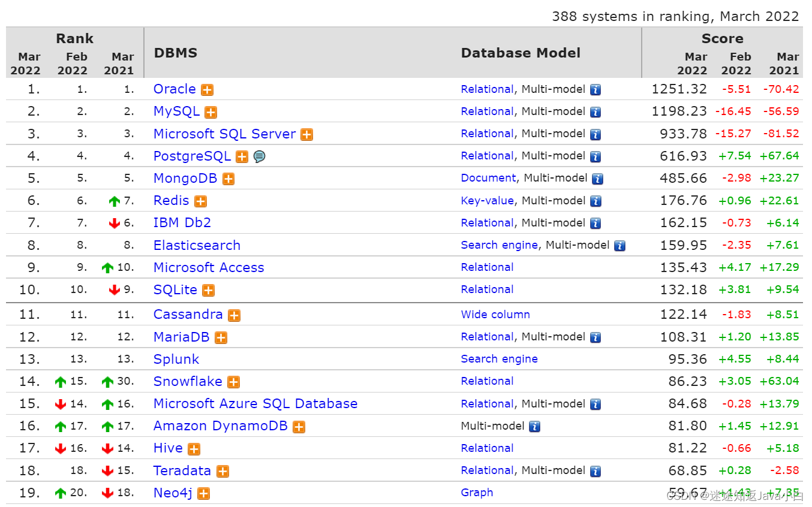Click Oracle's score value 1251.32
Screen dimensions: 812x507
pos(679,89)
